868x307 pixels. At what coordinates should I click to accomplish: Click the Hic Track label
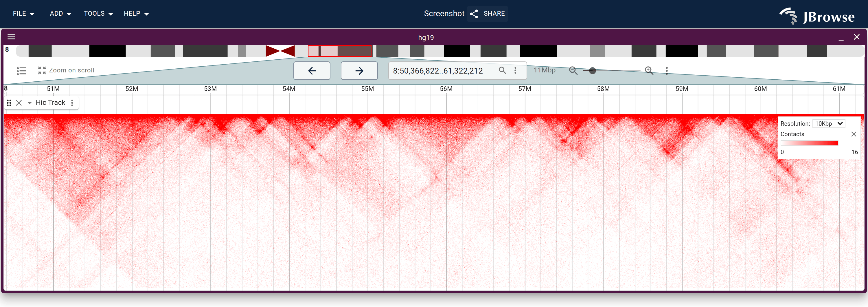pyautogui.click(x=51, y=103)
